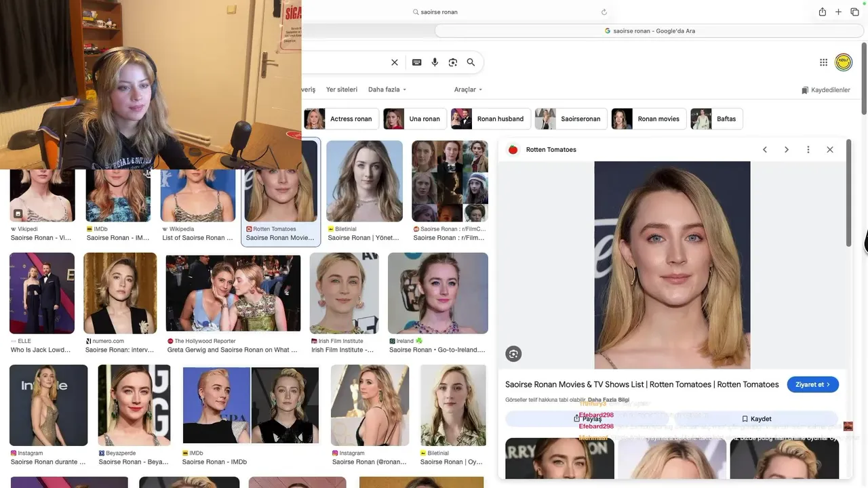This screenshot has height=488, width=868.
Task: Select the Yer siteleri filter tab
Action: point(342,89)
